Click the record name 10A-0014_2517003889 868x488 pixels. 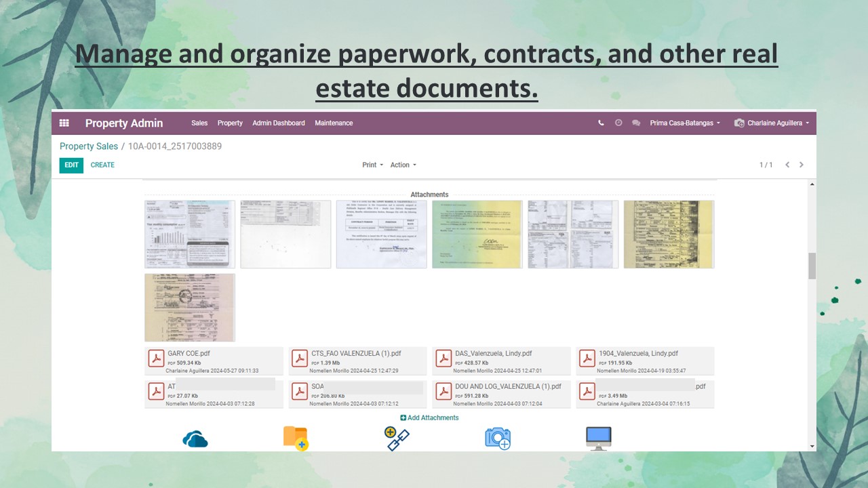click(x=175, y=146)
